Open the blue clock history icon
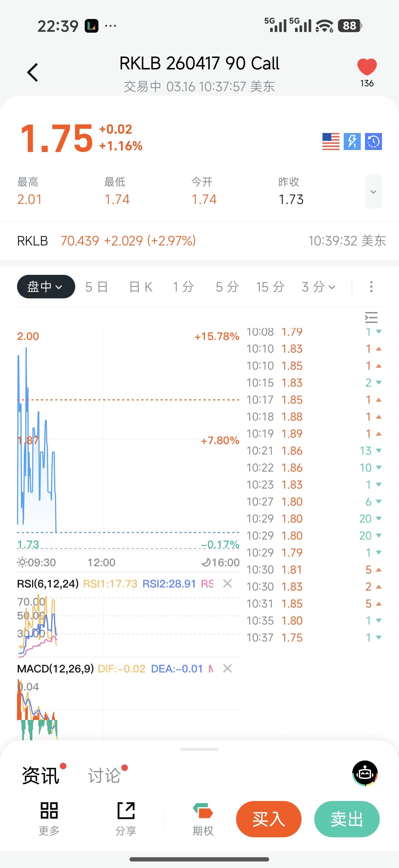Screen dimensions: 399x868 coord(373,142)
